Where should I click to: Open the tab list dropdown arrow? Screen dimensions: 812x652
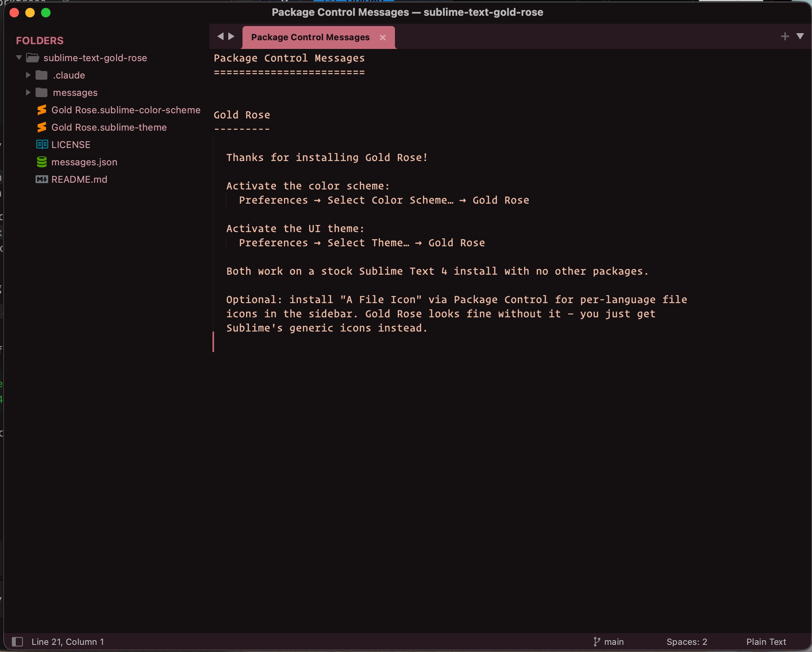(x=800, y=36)
